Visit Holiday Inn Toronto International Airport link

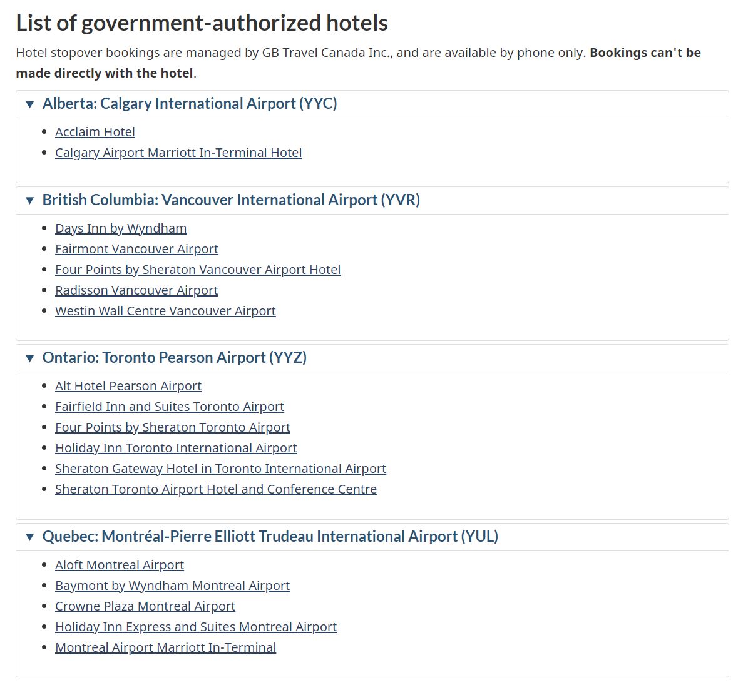(x=176, y=448)
